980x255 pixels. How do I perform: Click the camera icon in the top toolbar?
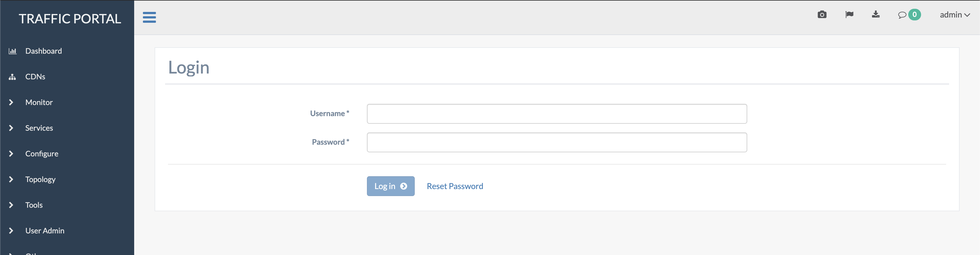[822, 15]
